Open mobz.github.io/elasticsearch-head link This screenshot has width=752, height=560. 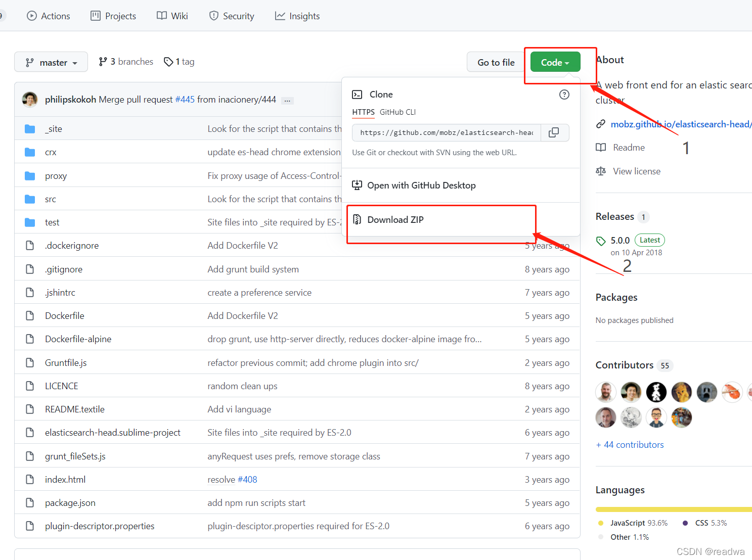(x=681, y=124)
